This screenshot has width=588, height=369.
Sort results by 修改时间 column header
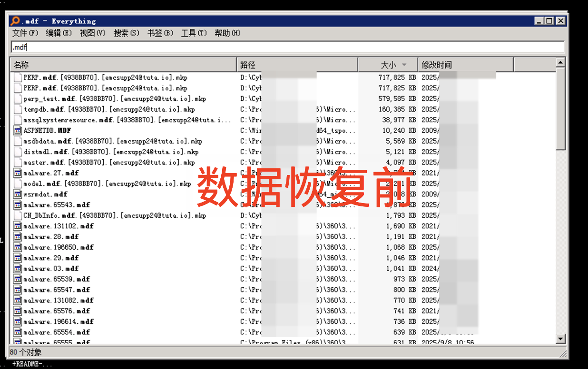(465, 65)
